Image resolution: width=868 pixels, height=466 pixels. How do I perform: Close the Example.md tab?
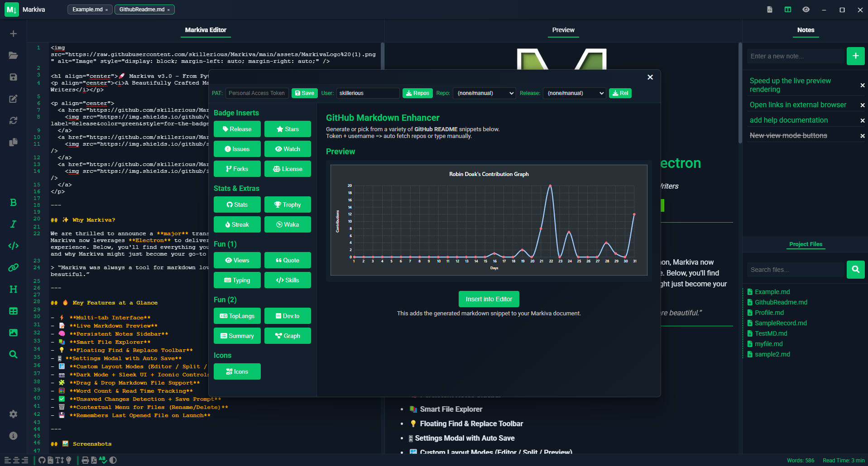tap(106, 10)
